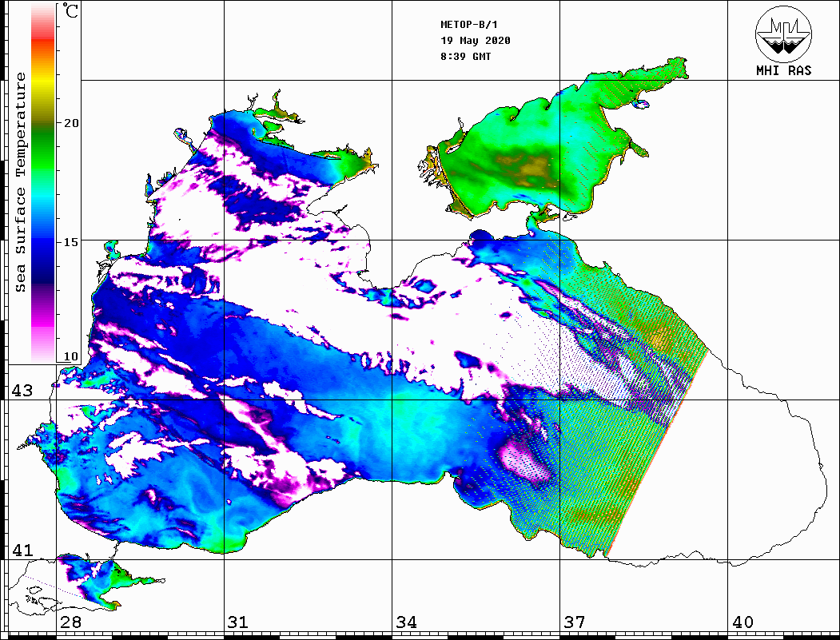The width and height of the screenshot is (840, 640).
Task: Click the 10 mark on the temperature scale
Action: 70,356
